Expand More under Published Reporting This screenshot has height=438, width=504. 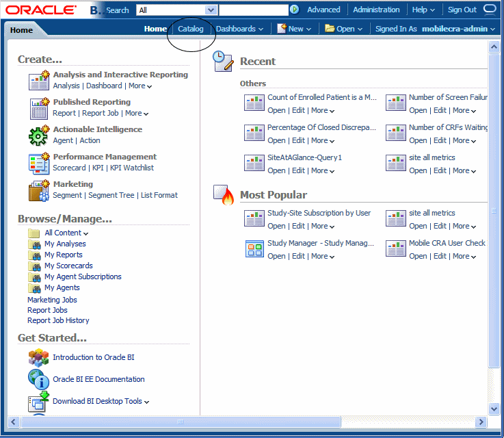click(137, 113)
